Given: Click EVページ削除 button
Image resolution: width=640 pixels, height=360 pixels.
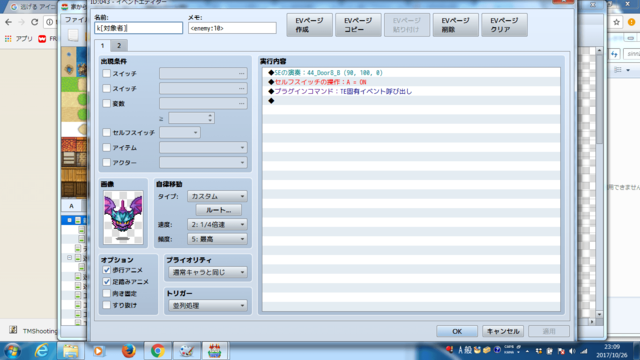Looking at the screenshot, I should click(456, 25).
